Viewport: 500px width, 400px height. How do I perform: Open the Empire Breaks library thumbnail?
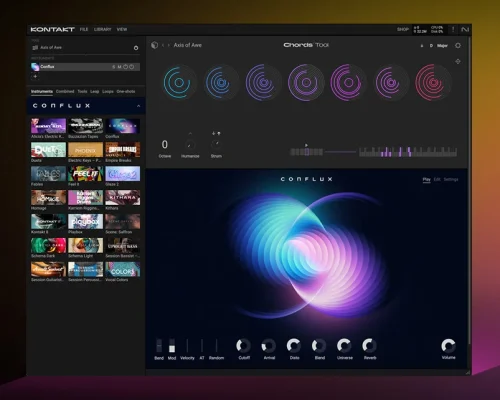point(123,150)
